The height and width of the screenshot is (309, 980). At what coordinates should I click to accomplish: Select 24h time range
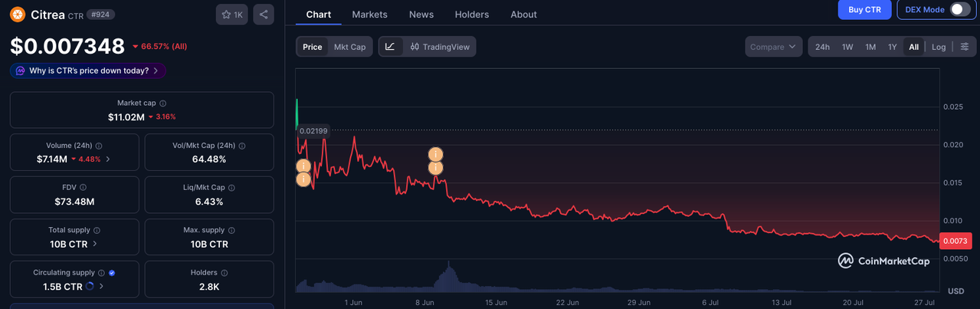822,47
